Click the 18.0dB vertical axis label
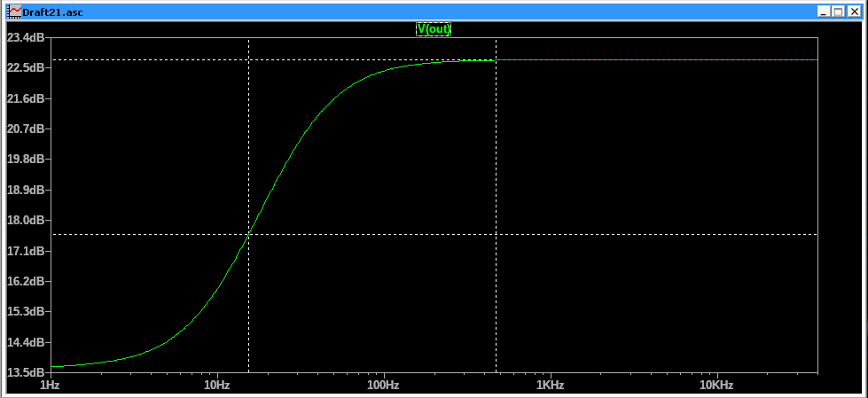The image size is (868, 398). pos(25,221)
